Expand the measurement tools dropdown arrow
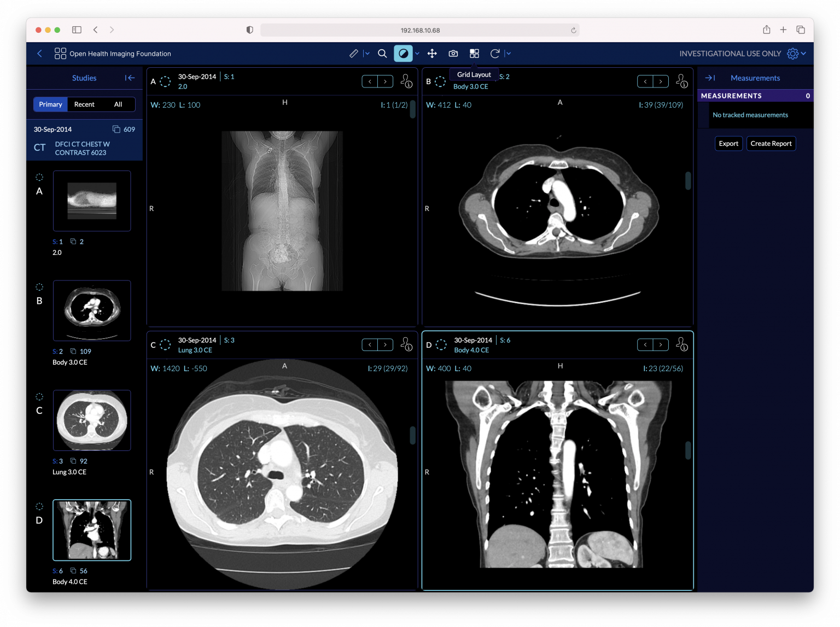The image size is (840, 627). [x=366, y=54]
